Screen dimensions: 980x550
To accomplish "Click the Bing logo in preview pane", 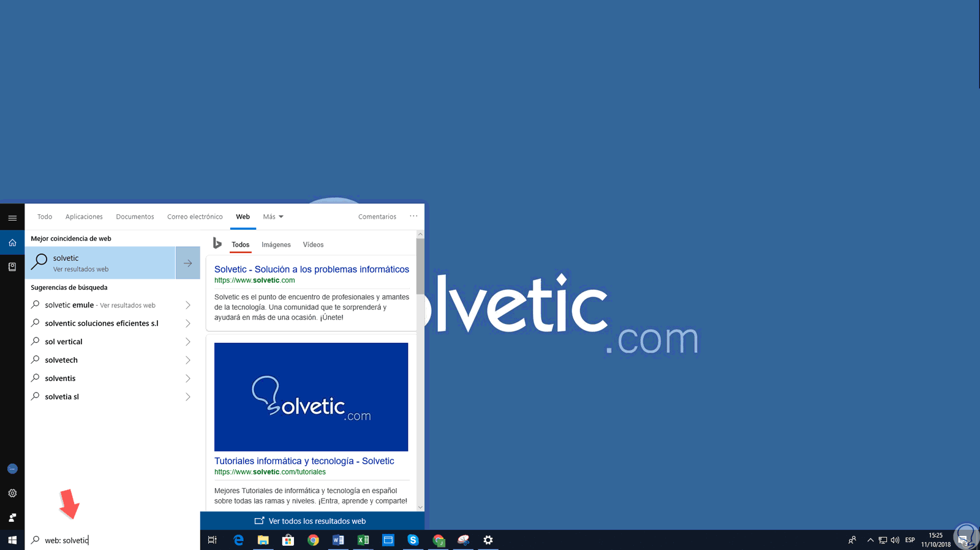I will (x=217, y=243).
